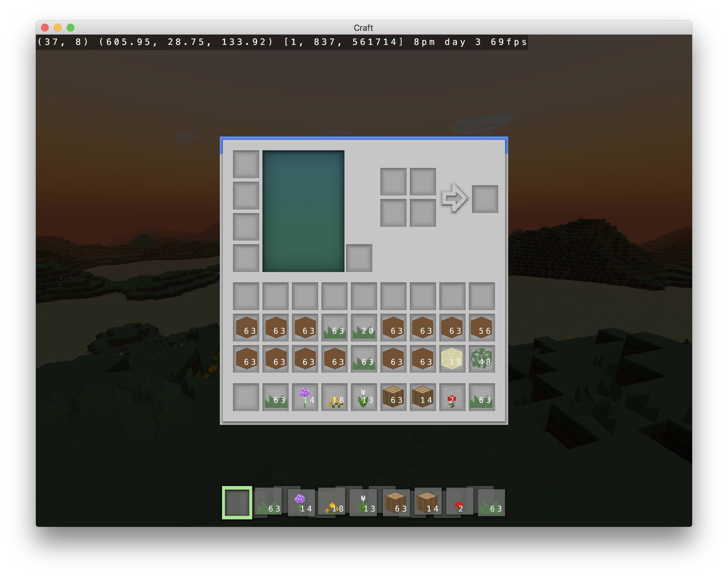Click the empty slot beside the character preview
Image resolution: width=728 pixels, height=578 pixels.
pos(359,258)
